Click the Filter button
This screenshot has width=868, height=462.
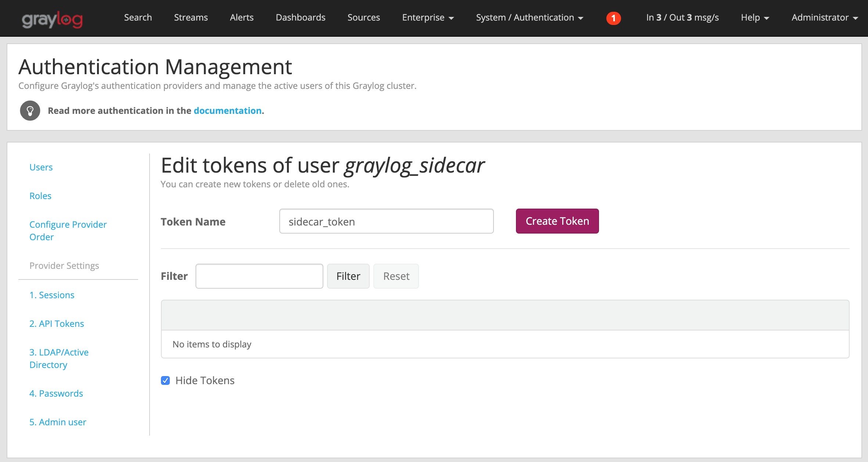pyautogui.click(x=348, y=276)
